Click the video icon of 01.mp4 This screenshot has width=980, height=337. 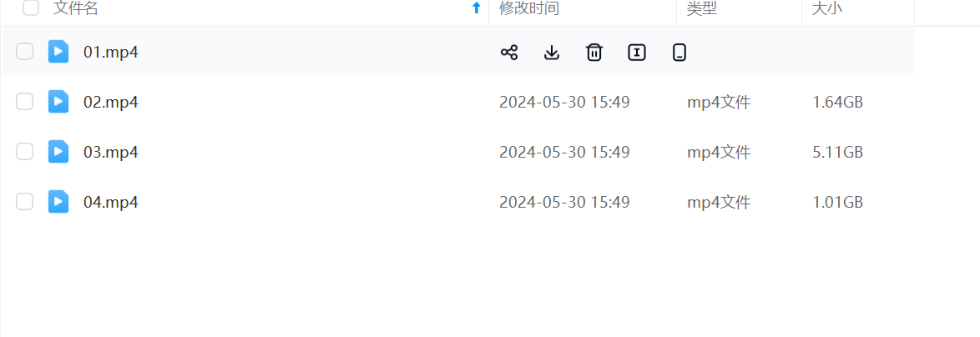pos(58,51)
